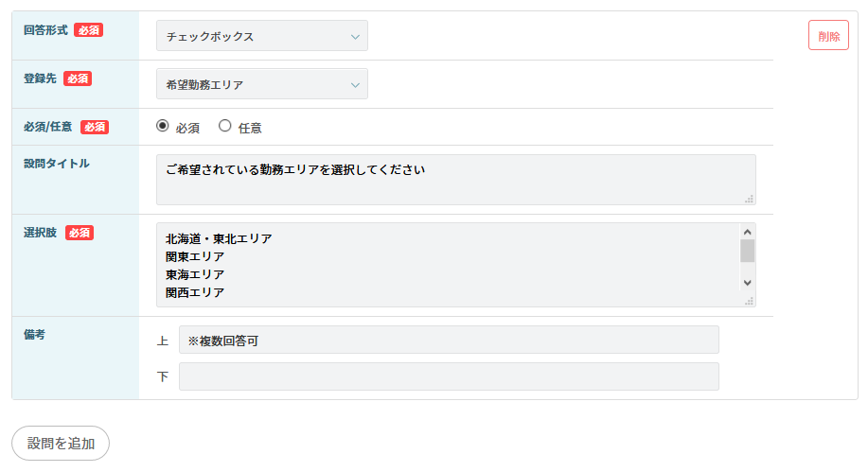The height and width of the screenshot is (472, 868).
Task: Click the chevron arrow of 回答形式 select
Action: point(355,37)
